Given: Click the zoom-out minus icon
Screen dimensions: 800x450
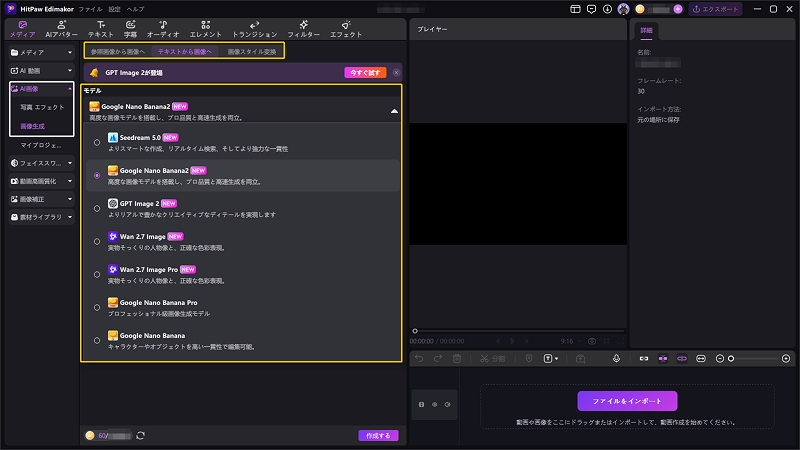Looking at the screenshot, I should (x=720, y=359).
